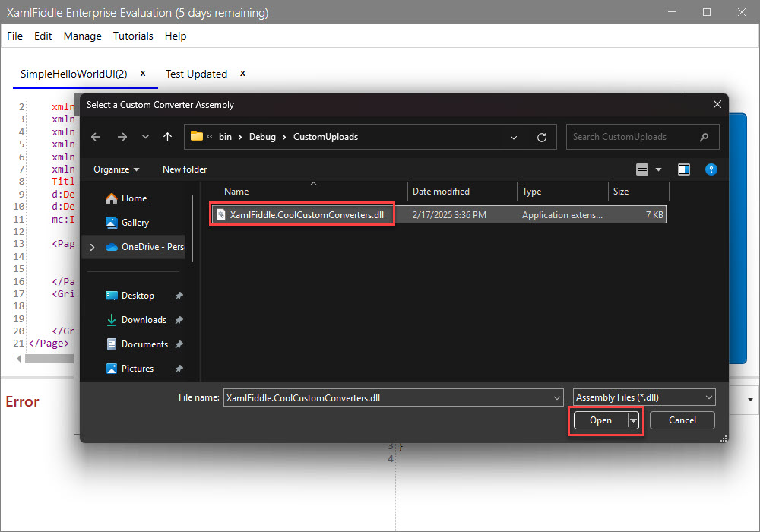Open the Help menu
Viewport: 760px width, 532px height.
pyautogui.click(x=176, y=36)
